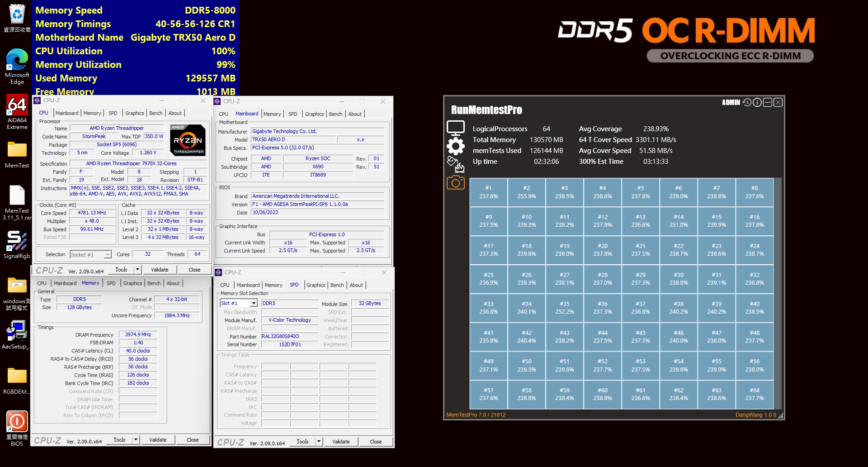The image size is (868, 467).
Task: Open AIDA64 Extreme desktop icon
Action: 17,112
